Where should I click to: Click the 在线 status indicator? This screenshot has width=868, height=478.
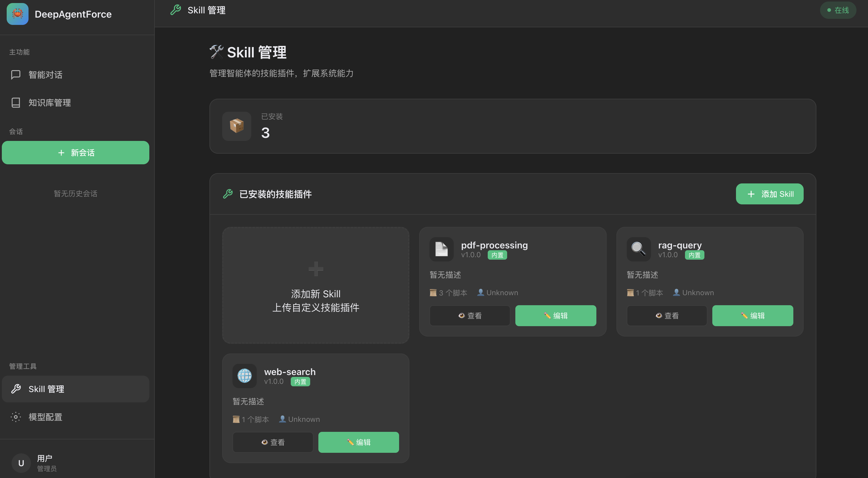(x=838, y=10)
